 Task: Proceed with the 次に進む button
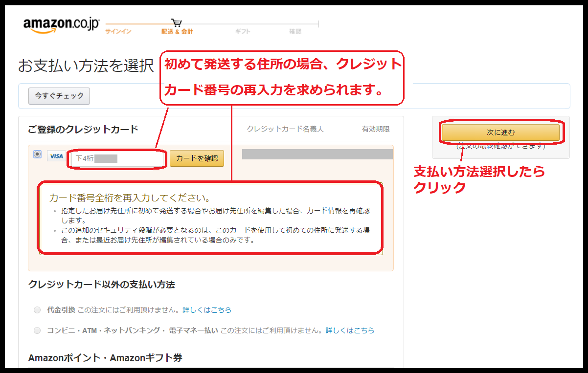[x=500, y=132]
